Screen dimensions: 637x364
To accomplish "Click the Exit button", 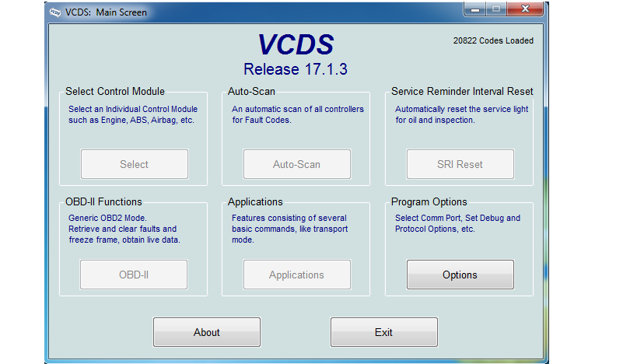I will pyautogui.click(x=384, y=332).
